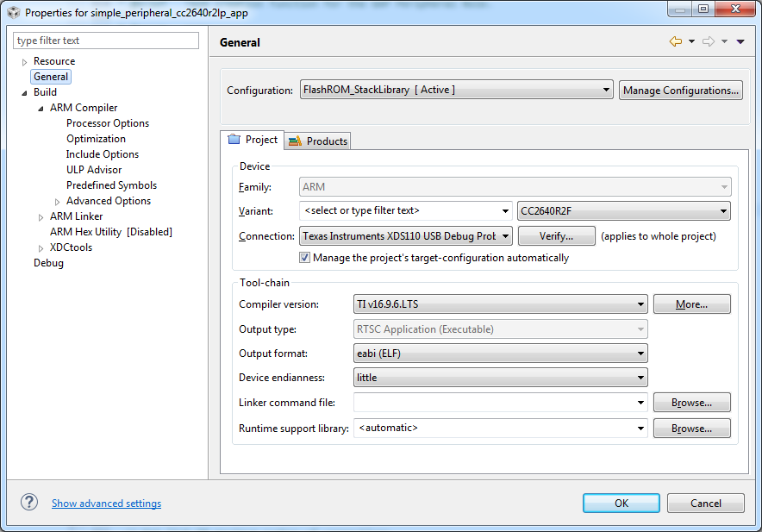The width and height of the screenshot is (762, 532).
Task: Switch to the Products tab
Action: point(318,141)
